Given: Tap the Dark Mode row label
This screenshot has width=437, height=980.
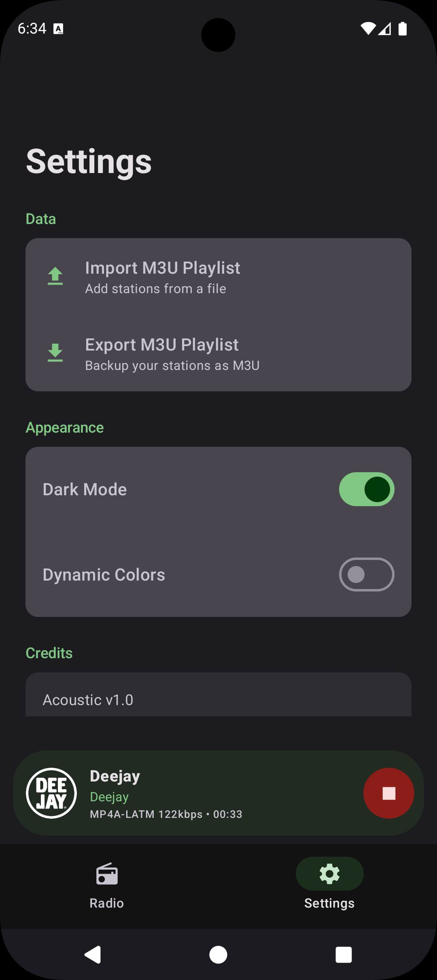Looking at the screenshot, I should coord(85,490).
